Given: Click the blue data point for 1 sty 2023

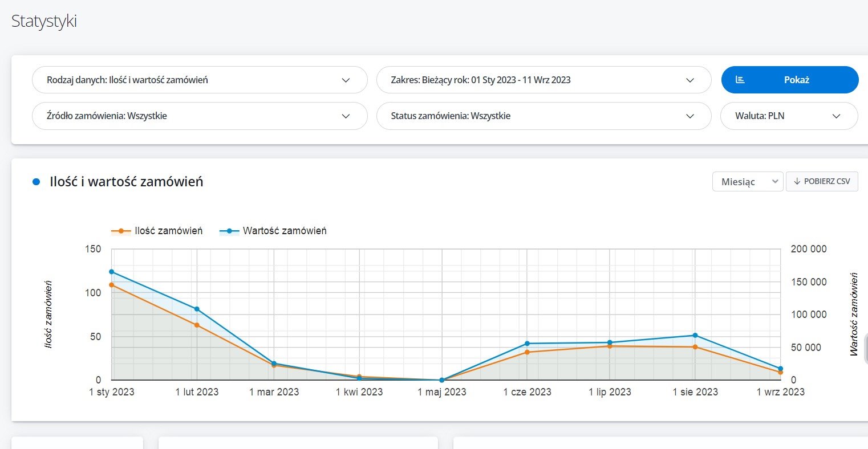Looking at the screenshot, I should 111,272.
